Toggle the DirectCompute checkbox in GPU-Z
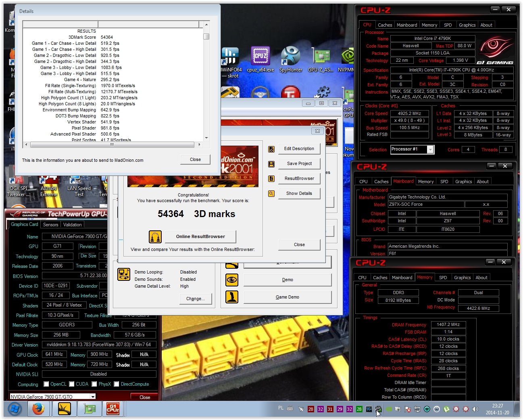The image size is (523, 420). pos(117,384)
